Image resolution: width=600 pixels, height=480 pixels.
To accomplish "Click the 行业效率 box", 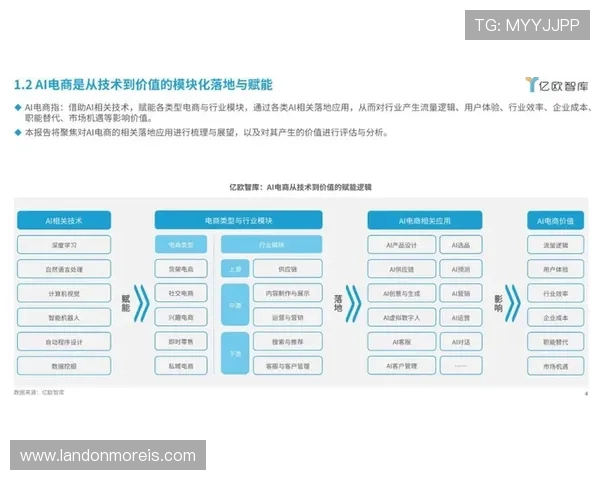I will 556,294.
